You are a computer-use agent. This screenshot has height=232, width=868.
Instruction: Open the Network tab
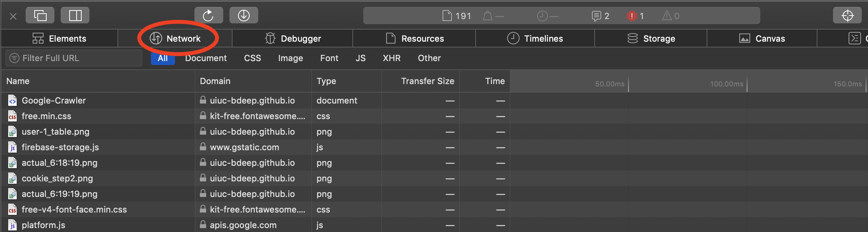coord(175,39)
